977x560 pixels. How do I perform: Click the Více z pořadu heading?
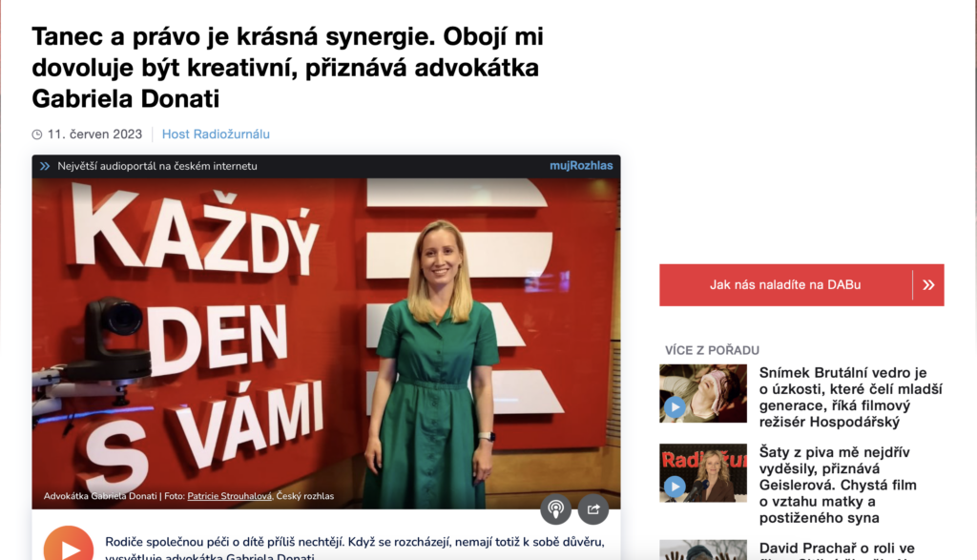coord(712,350)
